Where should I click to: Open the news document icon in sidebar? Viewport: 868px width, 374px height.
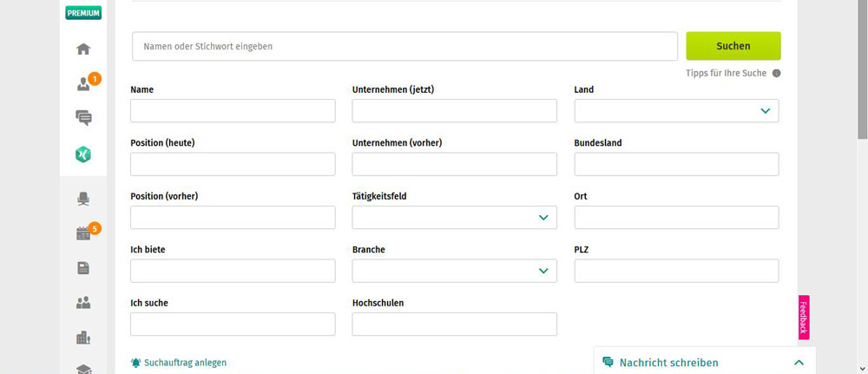[x=83, y=268]
